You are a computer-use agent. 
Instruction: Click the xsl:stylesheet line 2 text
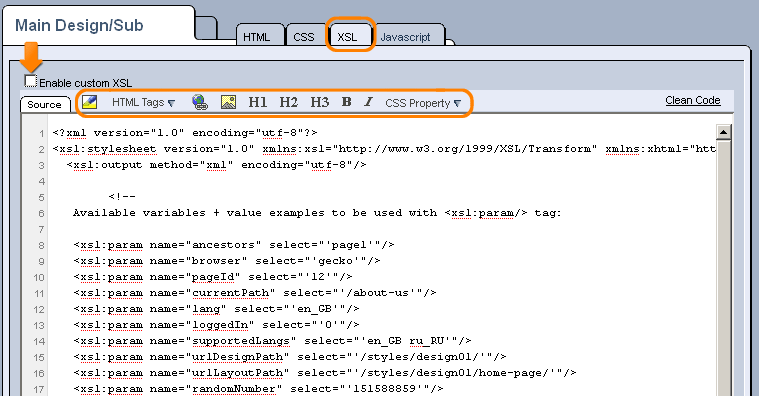pos(384,149)
